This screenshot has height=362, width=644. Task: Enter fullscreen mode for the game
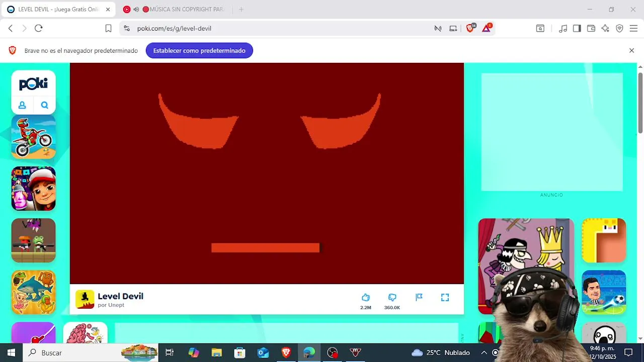445,298
